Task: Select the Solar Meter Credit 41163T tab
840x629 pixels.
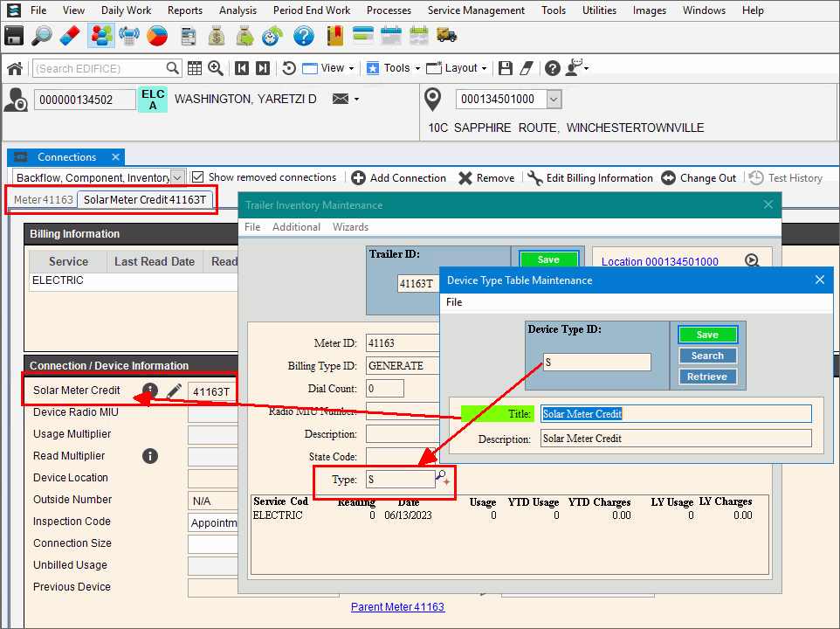Action: click(x=145, y=200)
